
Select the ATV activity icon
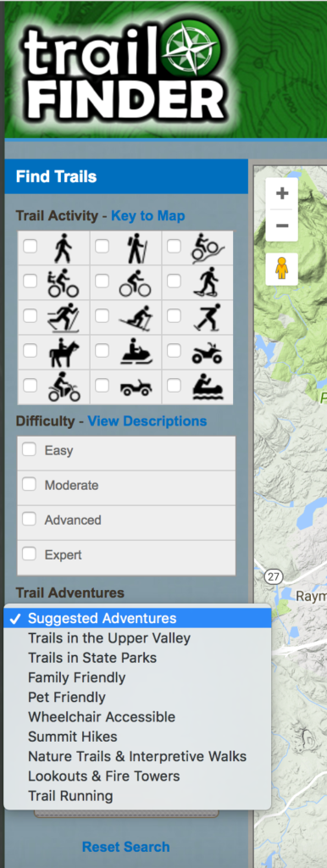coord(208,353)
